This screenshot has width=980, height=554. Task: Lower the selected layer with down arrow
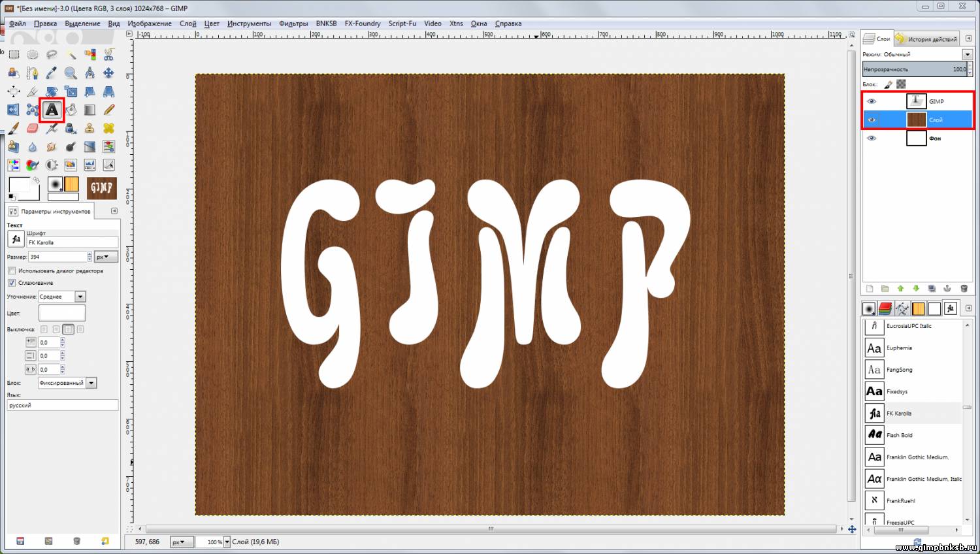click(917, 288)
